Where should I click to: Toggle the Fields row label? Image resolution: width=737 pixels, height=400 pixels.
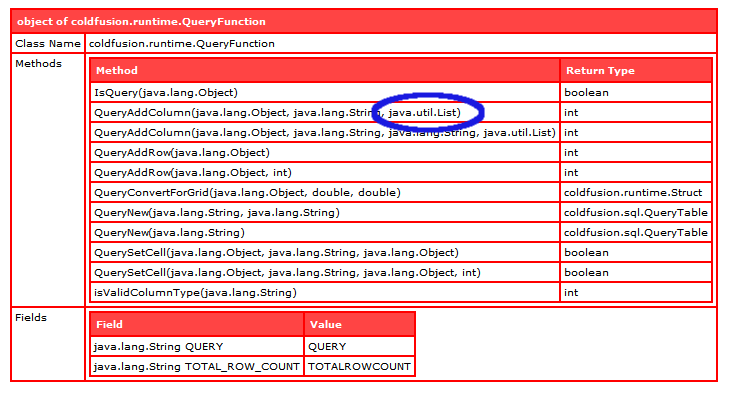pos(48,344)
